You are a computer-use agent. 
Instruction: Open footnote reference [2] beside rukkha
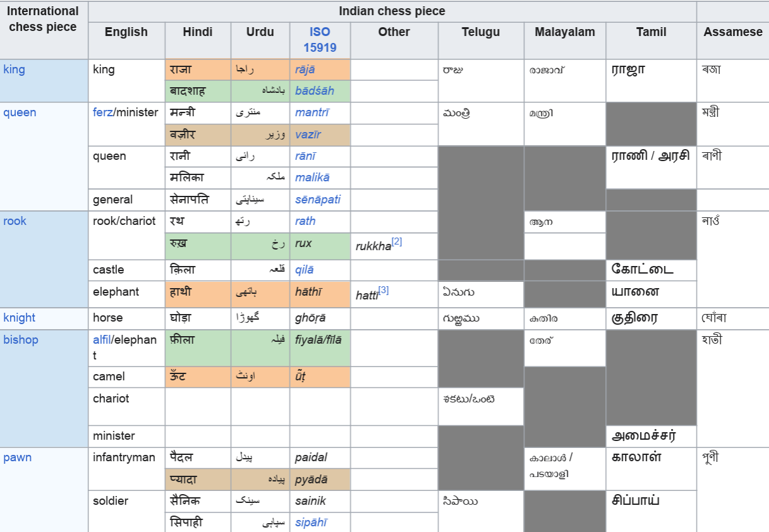pos(397,241)
